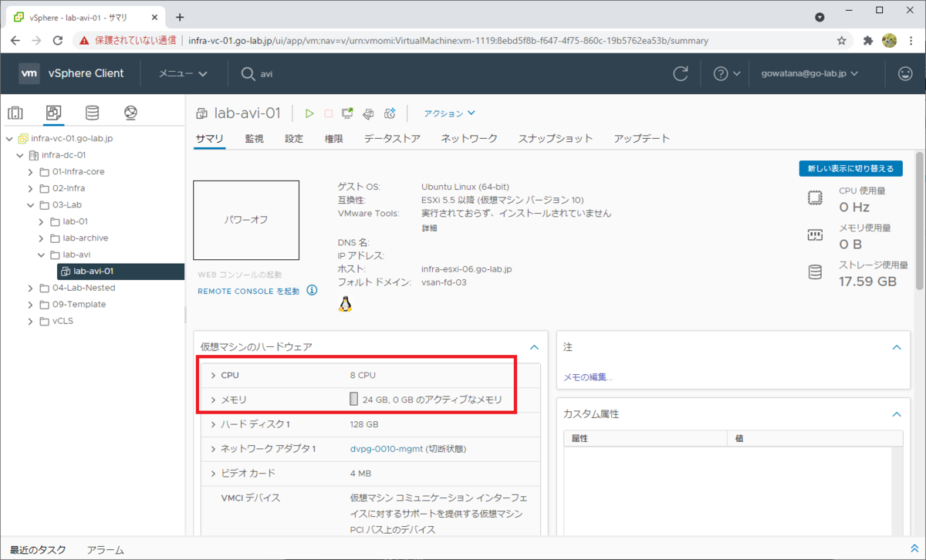Click the edit settings icon in VM toolbar
This screenshot has width=926, height=560.
pyautogui.click(x=368, y=113)
